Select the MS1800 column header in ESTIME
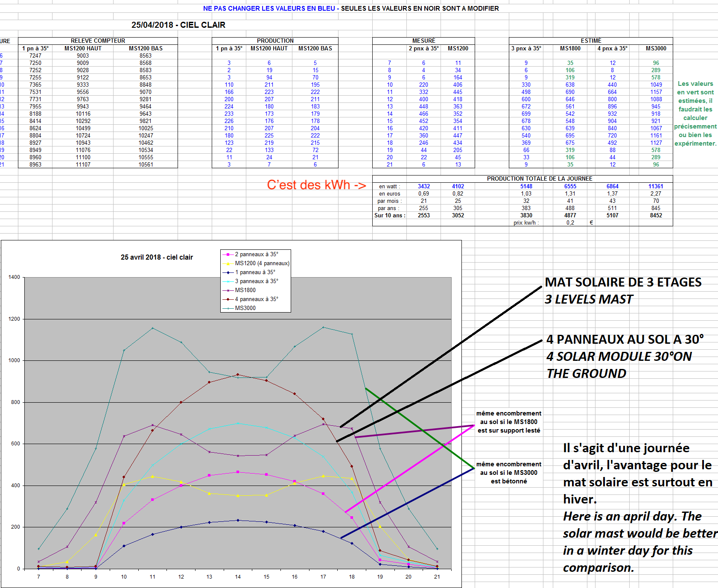Screen dimensions: 718x588 click(570, 48)
